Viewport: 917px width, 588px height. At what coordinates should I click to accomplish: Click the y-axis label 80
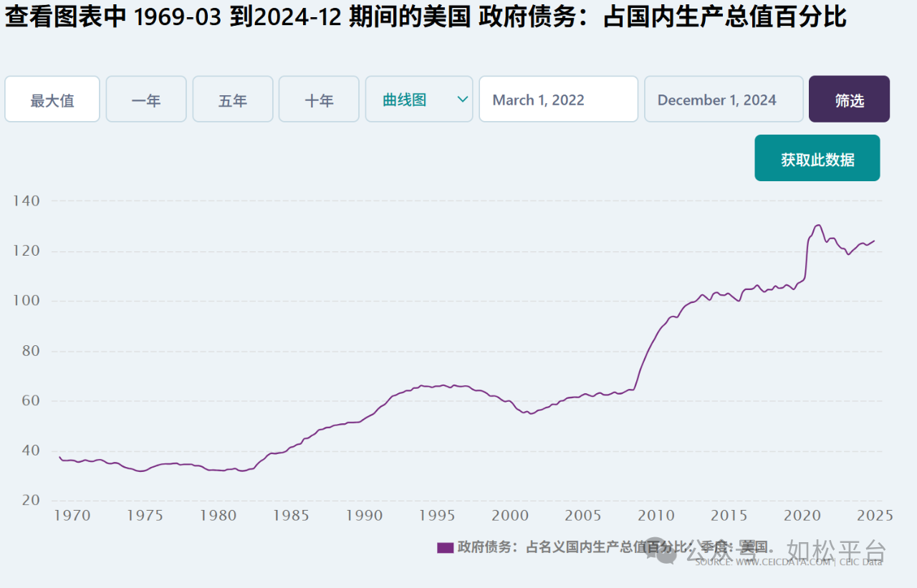coord(30,351)
